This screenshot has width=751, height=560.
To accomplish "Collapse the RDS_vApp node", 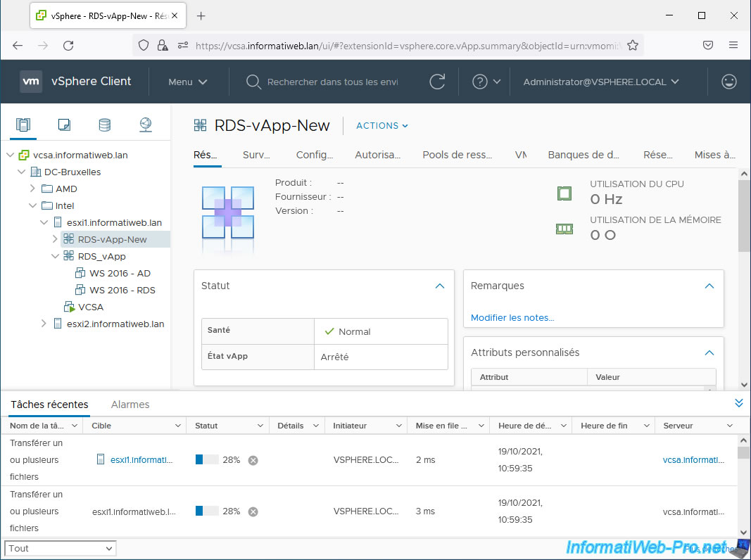I will click(x=55, y=256).
